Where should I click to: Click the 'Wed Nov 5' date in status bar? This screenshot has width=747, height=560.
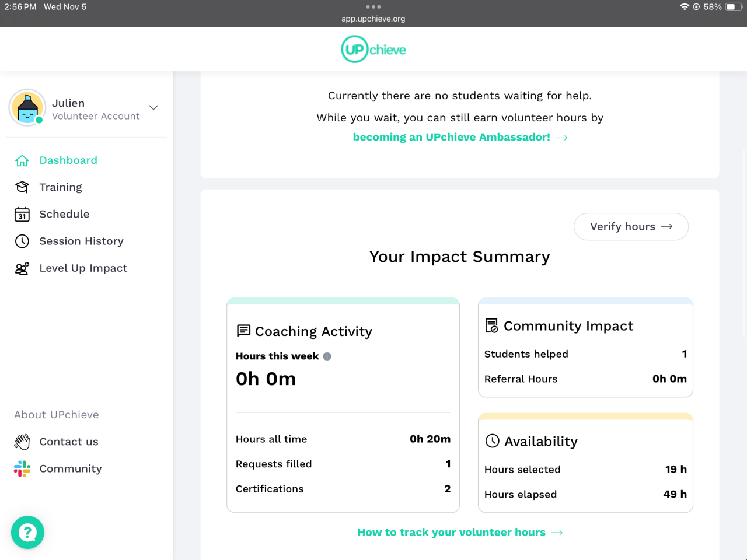click(65, 7)
